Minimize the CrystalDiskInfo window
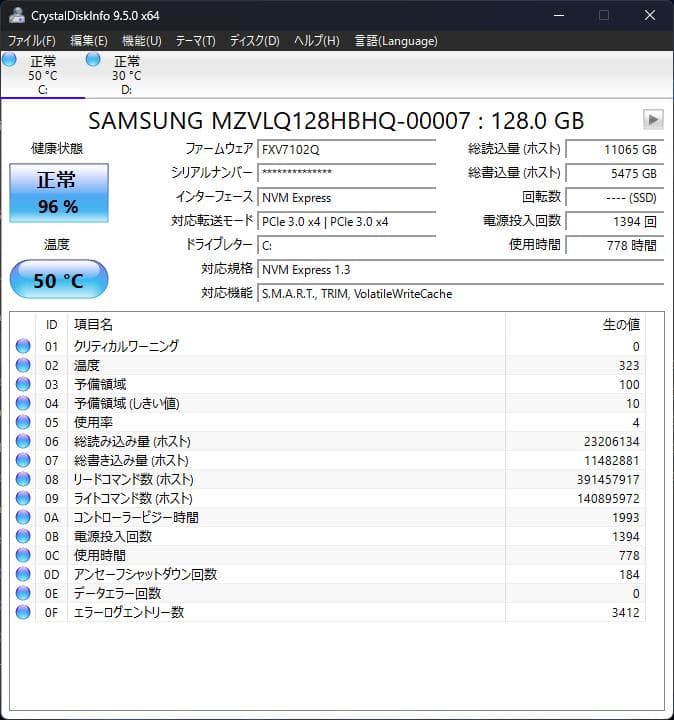This screenshot has width=674, height=720. click(559, 15)
